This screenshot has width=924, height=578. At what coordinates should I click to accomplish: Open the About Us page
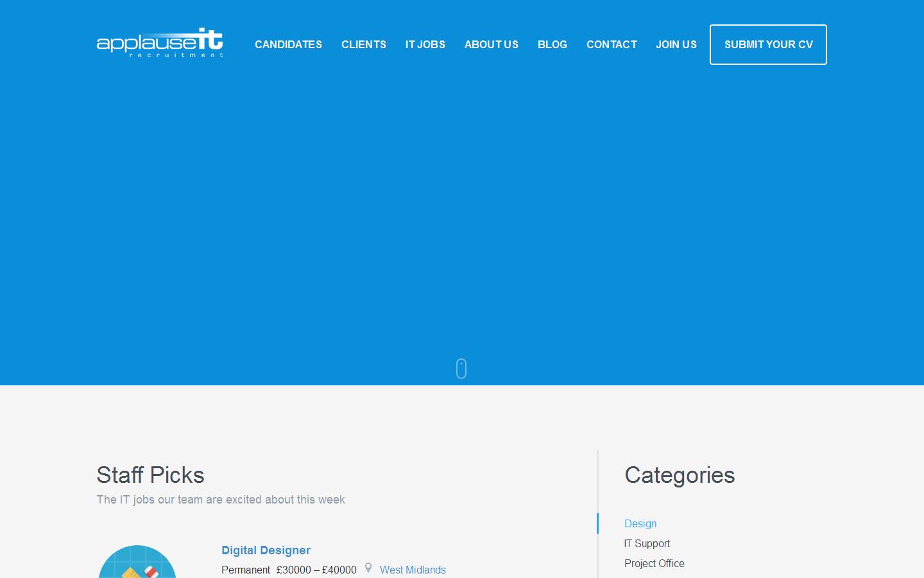coord(491,44)
